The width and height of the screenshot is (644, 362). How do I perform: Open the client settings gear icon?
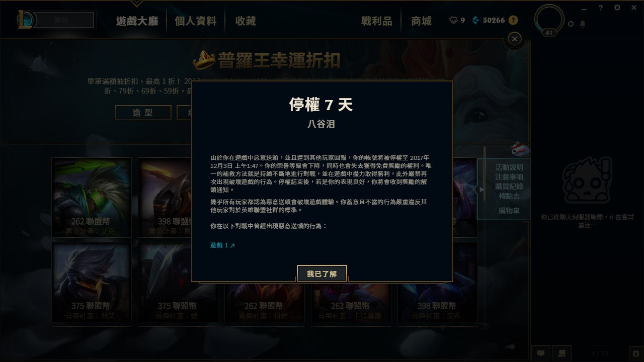(x=617, y=8)
